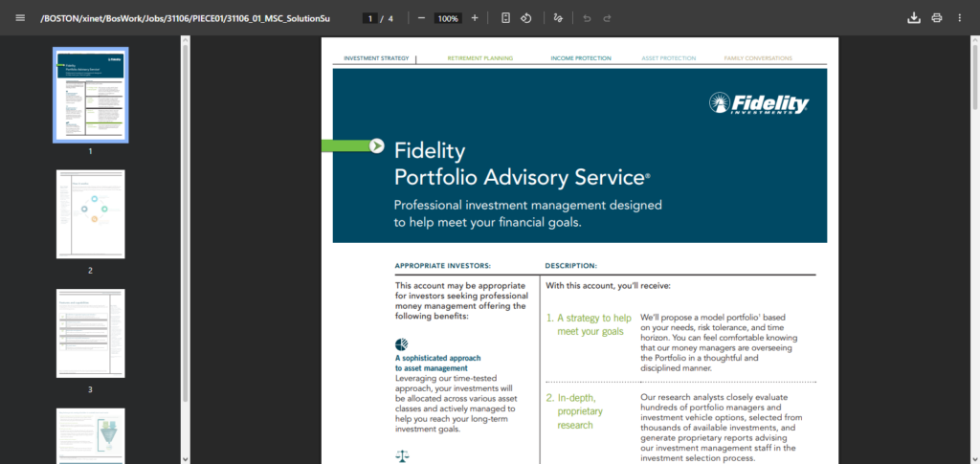
Task: Click the zoom in plus button
Action: coord(475,18)
